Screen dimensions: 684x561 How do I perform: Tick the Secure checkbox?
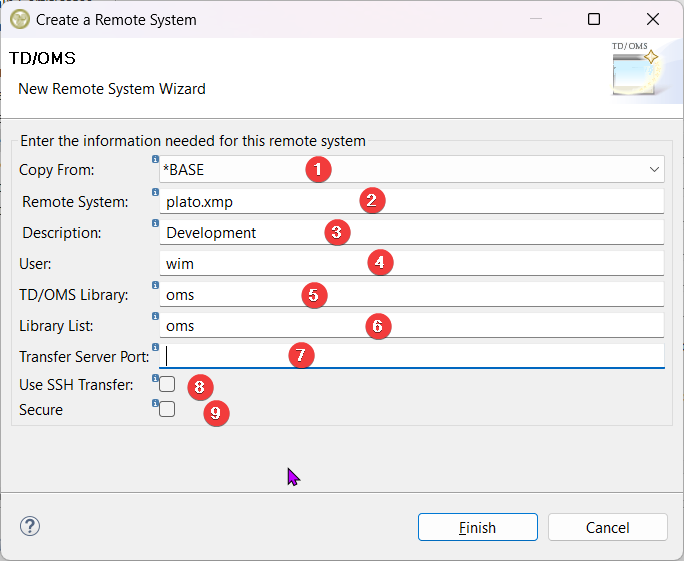click(x=167, y=409)
